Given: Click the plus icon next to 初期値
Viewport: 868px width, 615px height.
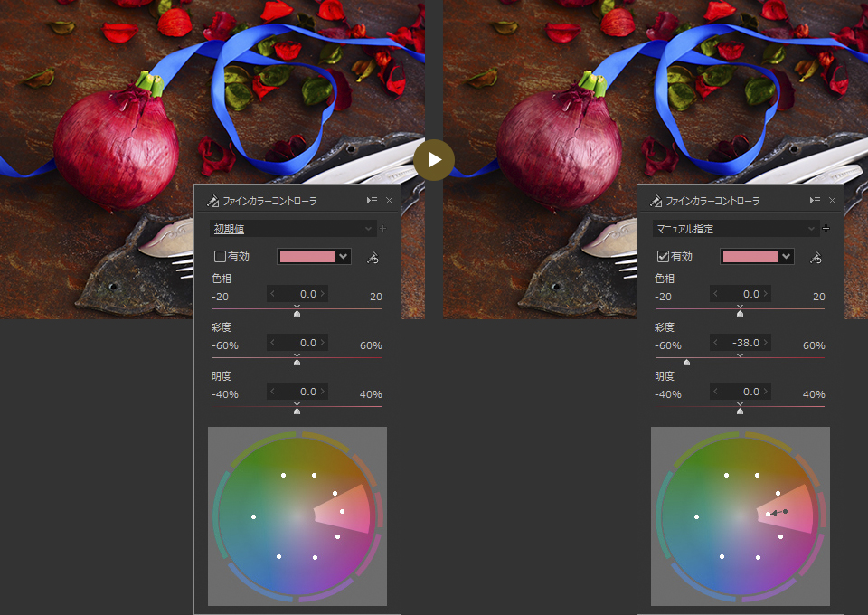Looking at the screenshot, I should (x=382, y=229).
